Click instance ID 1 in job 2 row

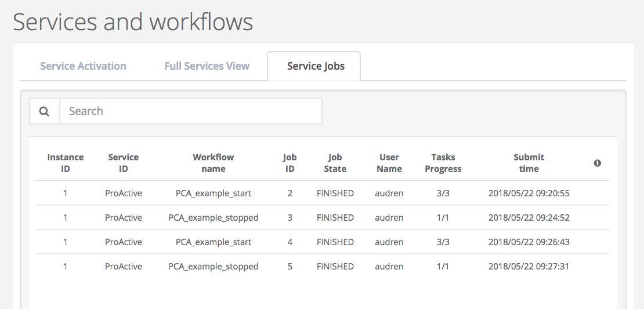tap(66, 193)
